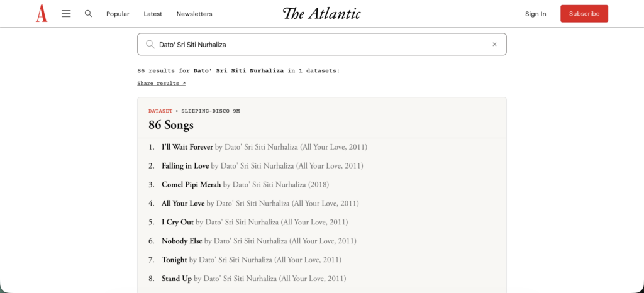Viewport: 644px width, 293px height.
Task: Click the red Subscribe button
Action: pos(584,14)
